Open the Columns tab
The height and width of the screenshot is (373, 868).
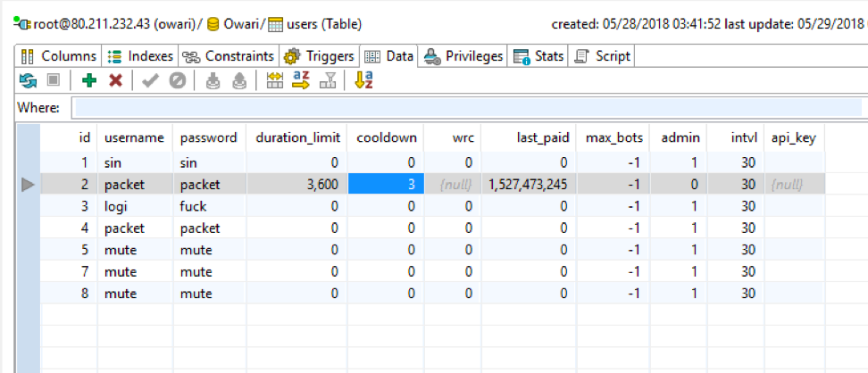click(59, 56)
